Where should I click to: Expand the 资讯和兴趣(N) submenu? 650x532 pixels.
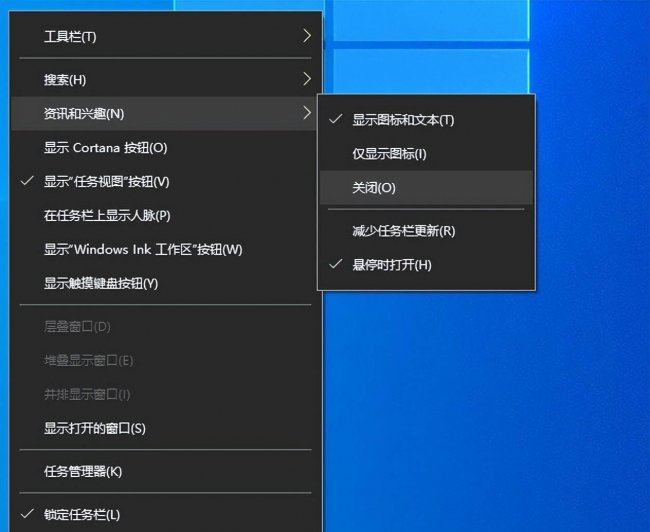(165, 113)
